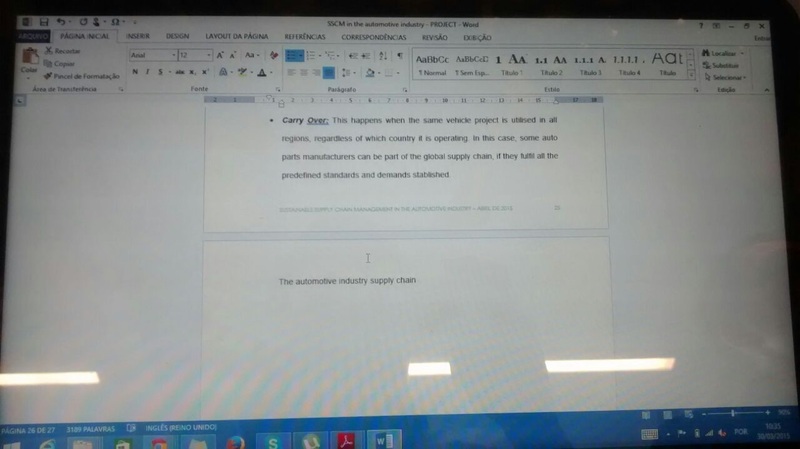This screenshot has width=800, height=449.
Task: Open the INSERIR ribbon tab
Action: 138,37
